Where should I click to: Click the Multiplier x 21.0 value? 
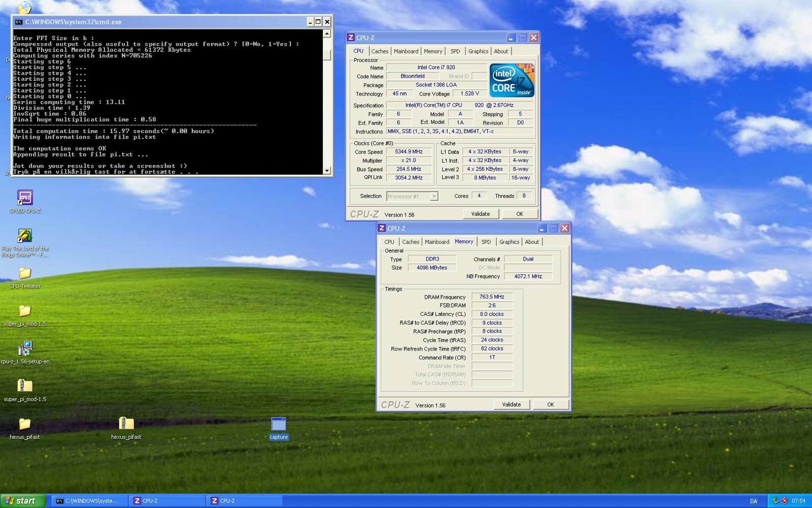[409, 160]
